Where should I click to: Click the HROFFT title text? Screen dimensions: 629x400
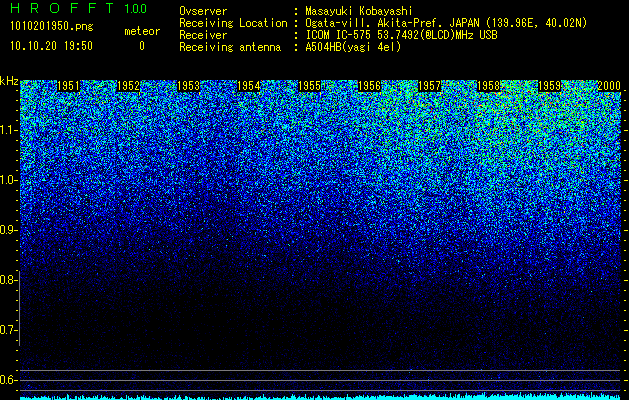62,8
